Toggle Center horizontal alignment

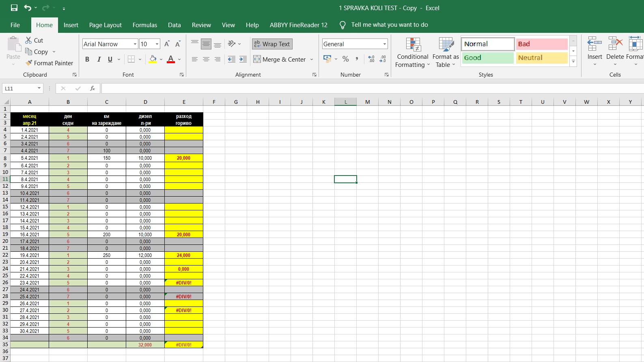coord(206,59)
